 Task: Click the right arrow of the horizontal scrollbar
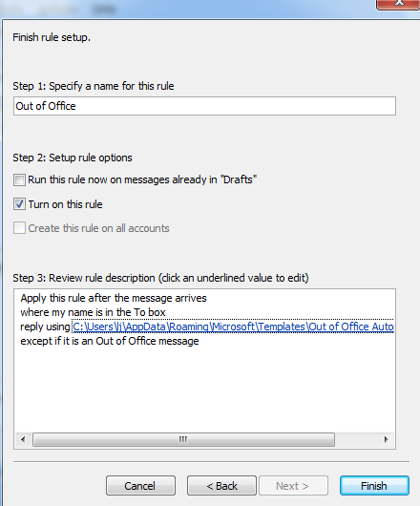pyautogui.click(x=386, y=439)
